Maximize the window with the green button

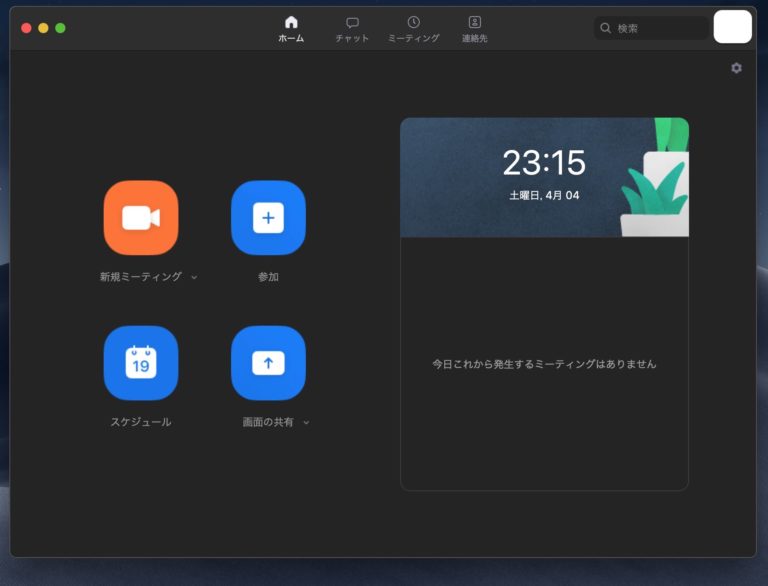[60, 28]
